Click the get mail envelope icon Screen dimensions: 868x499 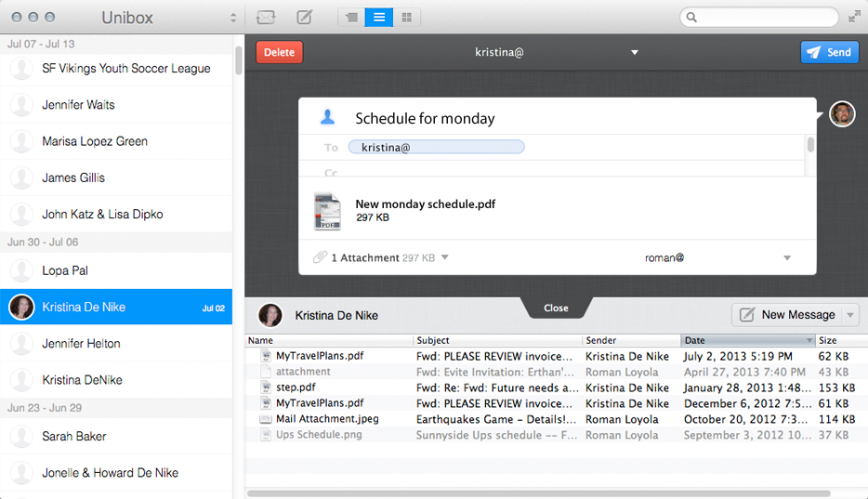coord(266,17)
